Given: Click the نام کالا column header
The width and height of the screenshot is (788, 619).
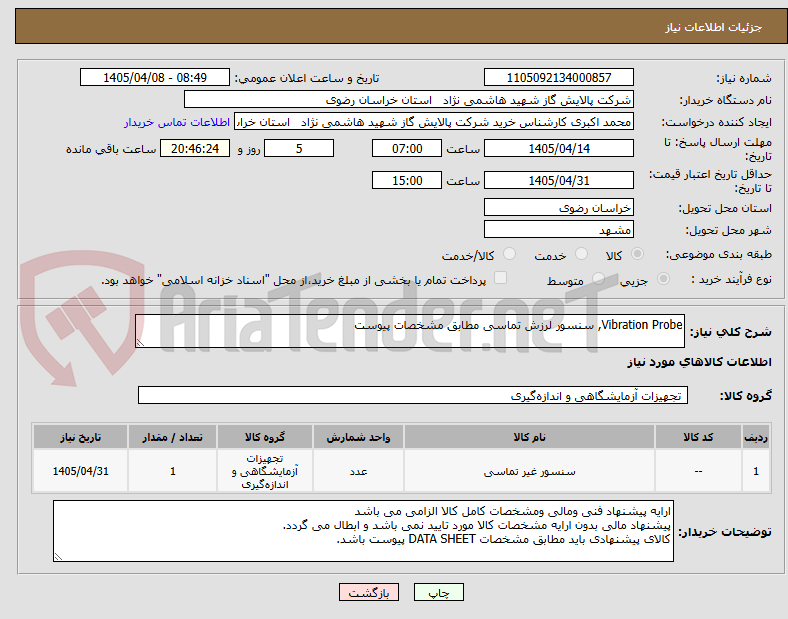Looking at the screenshot, I should click(529, 437).
